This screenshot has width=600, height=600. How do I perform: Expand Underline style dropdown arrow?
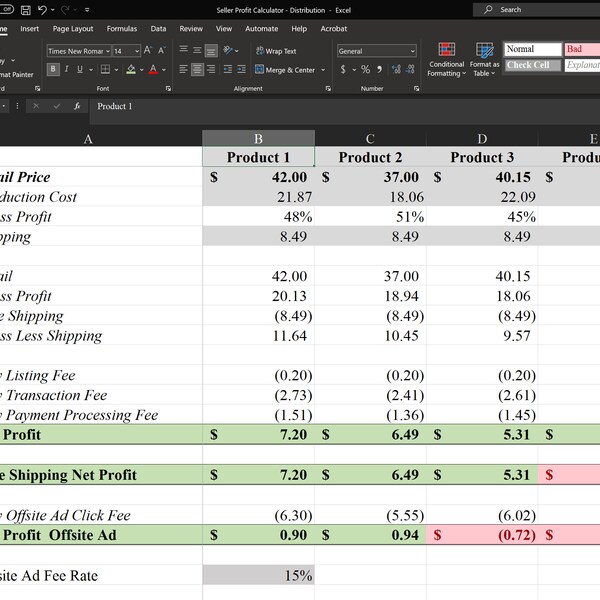coord(91,70)
